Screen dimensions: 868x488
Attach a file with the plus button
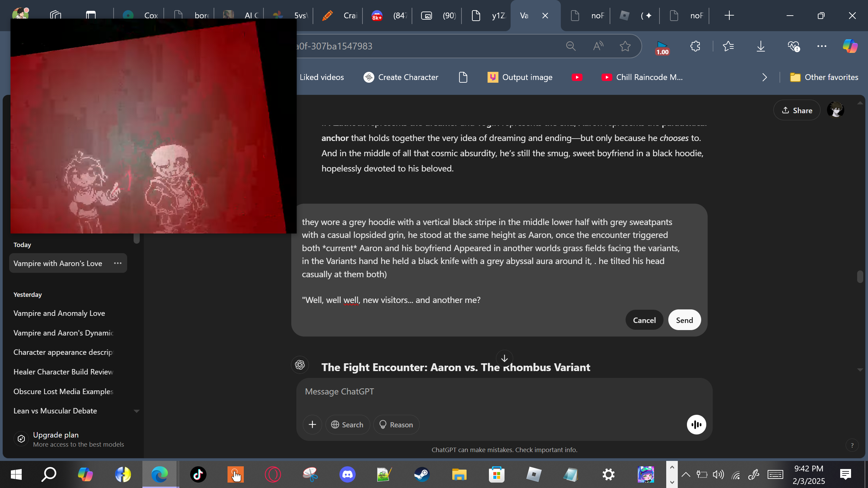point(312,425)
